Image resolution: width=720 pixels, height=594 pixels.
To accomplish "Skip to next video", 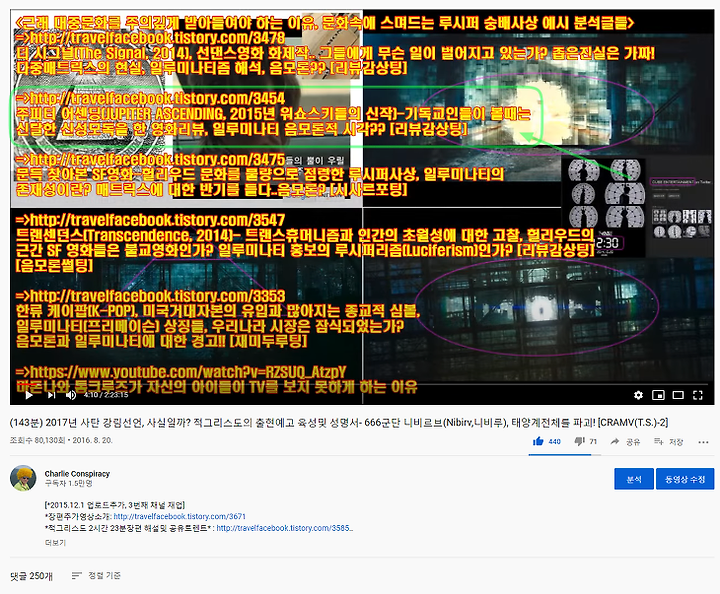I will pyautogui.click(x=51, y=395).
